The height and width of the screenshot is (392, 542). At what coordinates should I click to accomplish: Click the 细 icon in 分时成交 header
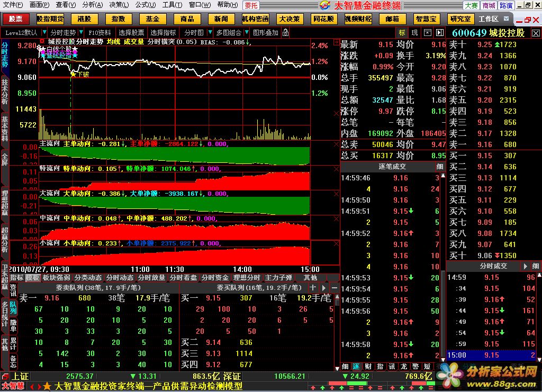536,266
